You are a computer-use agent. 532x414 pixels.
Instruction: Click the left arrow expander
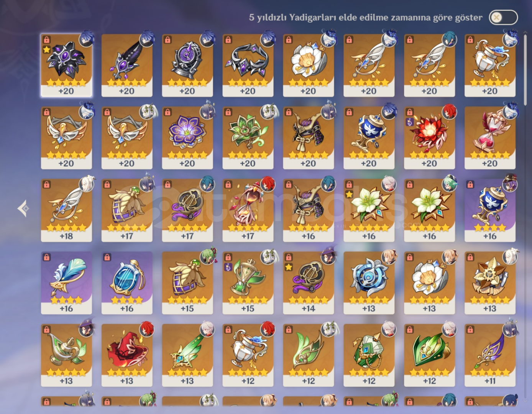pos(23,209)
